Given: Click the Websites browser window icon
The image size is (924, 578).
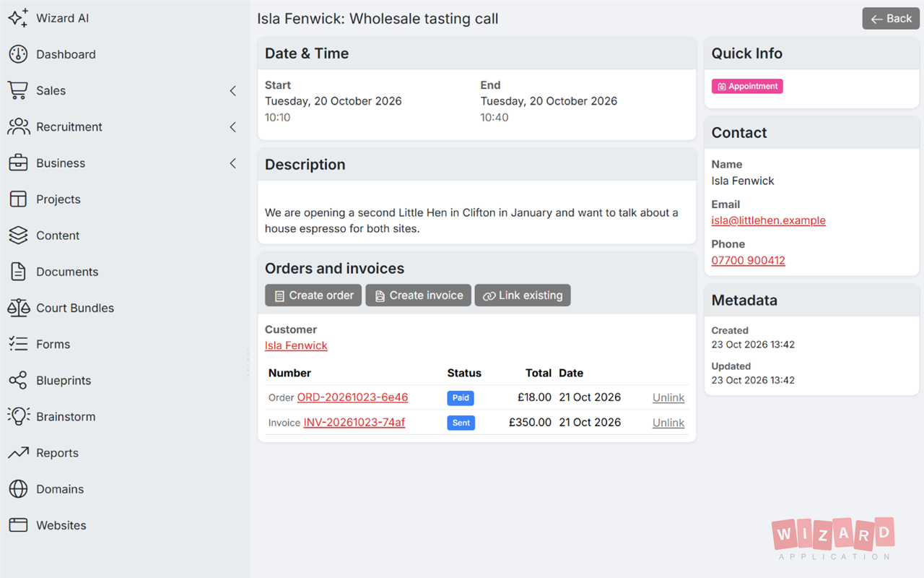Looking at the screenshot, I should click(18, 525).
